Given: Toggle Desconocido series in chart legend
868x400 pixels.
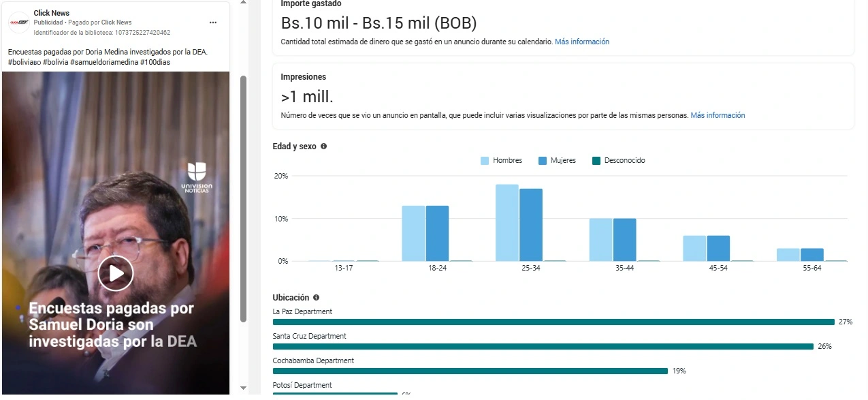Looking at the screenshot, I should click(618, 161).
